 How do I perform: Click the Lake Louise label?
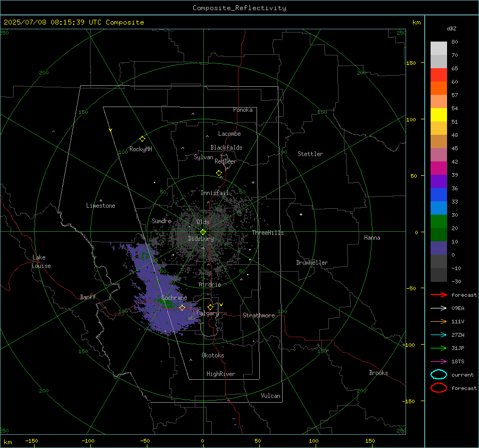pos(41,262)
